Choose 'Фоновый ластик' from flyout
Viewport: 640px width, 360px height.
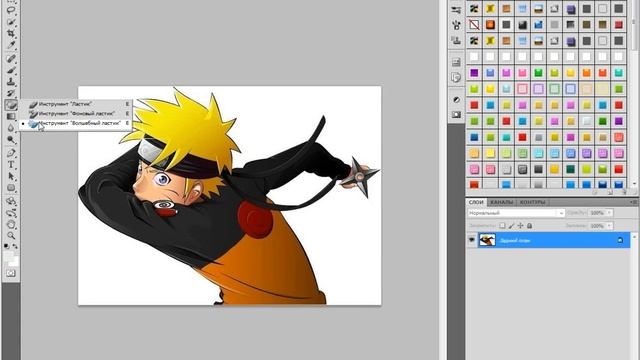coord(76,113)
